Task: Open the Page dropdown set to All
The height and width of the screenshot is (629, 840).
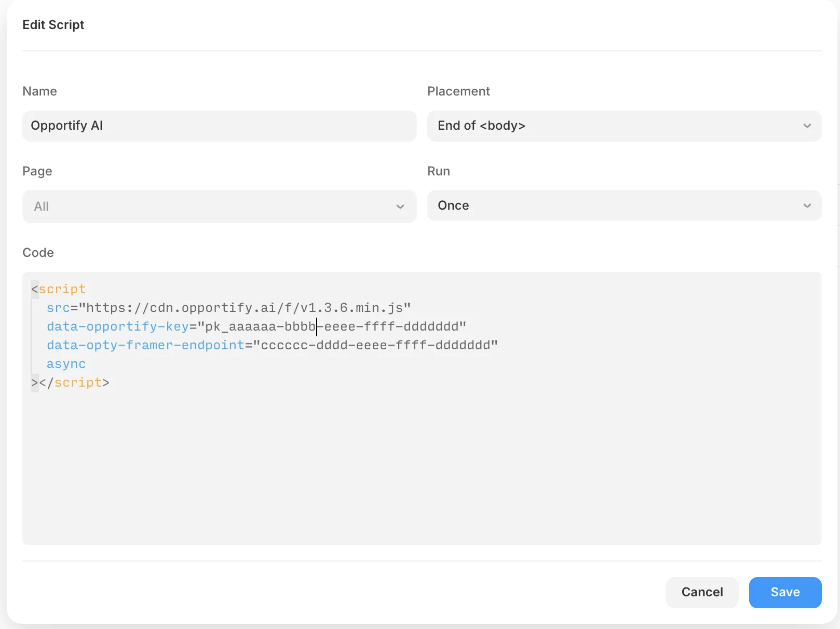Action: [x=219, y=206]
